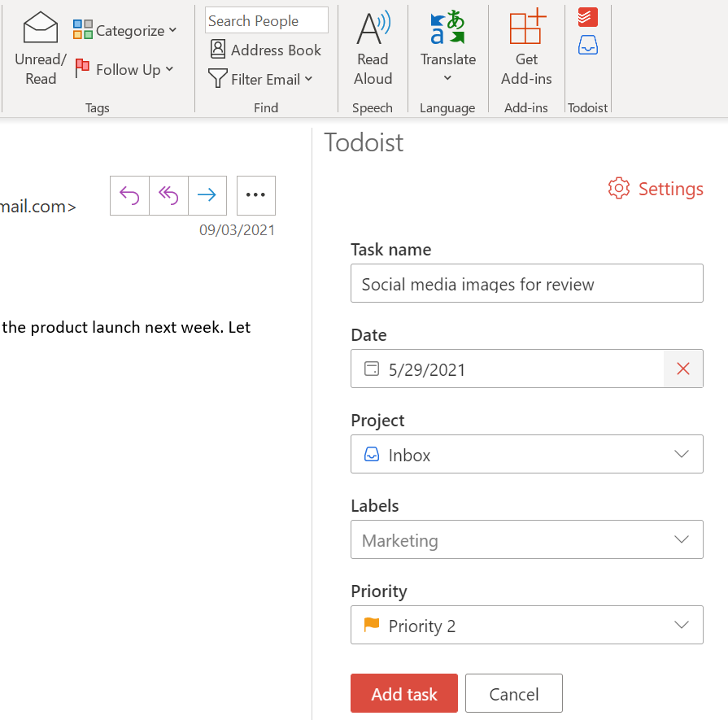728x720 pixels.
Task: Open the Translate dropdown
Action: pos(447,49)
